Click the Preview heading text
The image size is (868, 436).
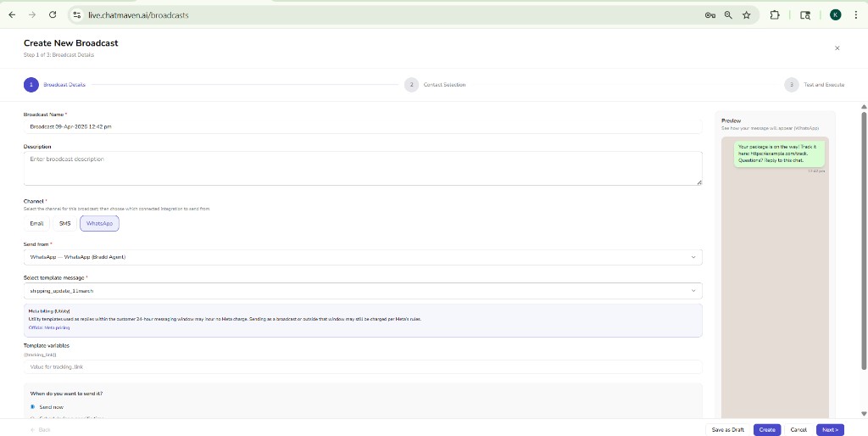tap(732, 120)
